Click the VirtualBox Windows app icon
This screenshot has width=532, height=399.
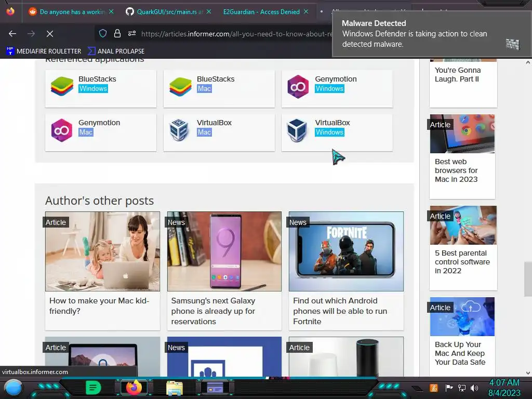tap(297, 130)
